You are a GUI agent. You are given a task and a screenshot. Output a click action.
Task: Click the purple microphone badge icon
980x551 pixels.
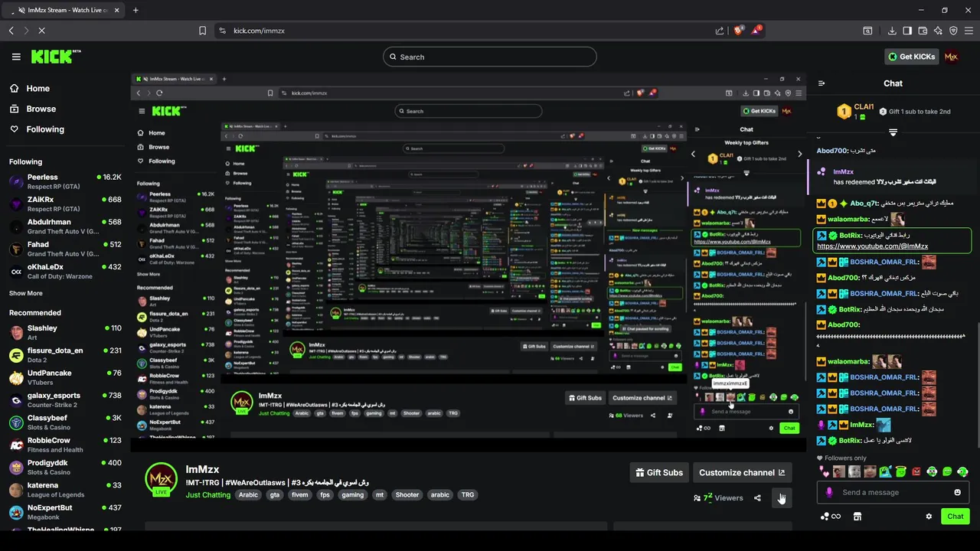(829, 492)
